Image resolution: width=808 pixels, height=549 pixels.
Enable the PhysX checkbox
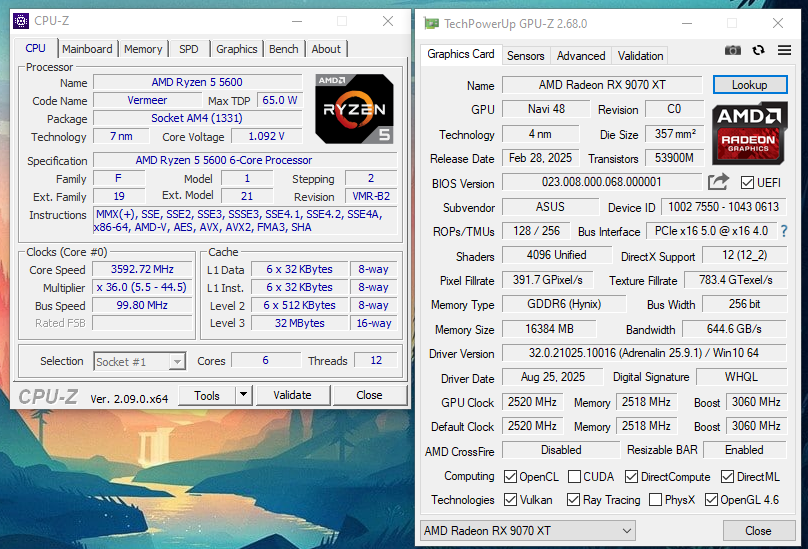click(x=655, y=500)
